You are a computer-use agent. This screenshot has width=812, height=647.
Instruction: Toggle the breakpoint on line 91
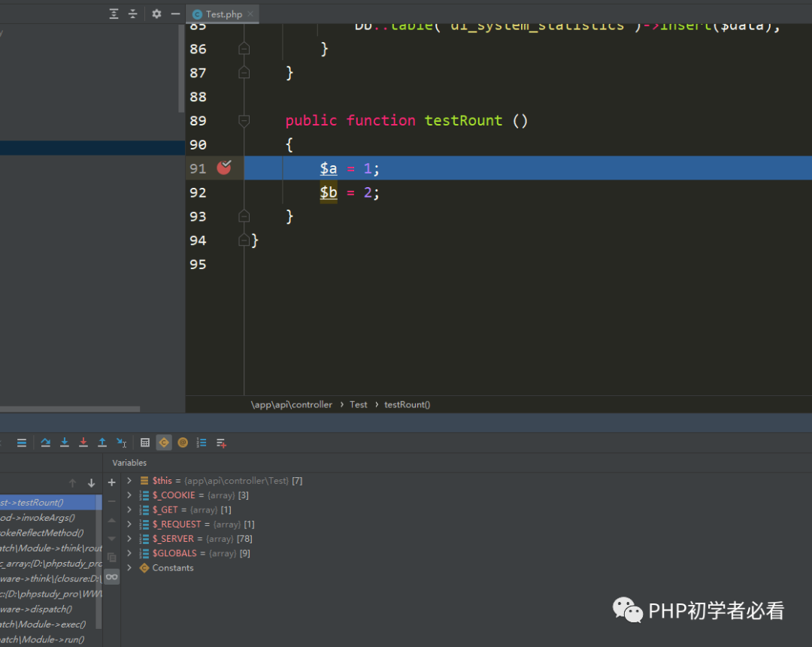(224, 167)
